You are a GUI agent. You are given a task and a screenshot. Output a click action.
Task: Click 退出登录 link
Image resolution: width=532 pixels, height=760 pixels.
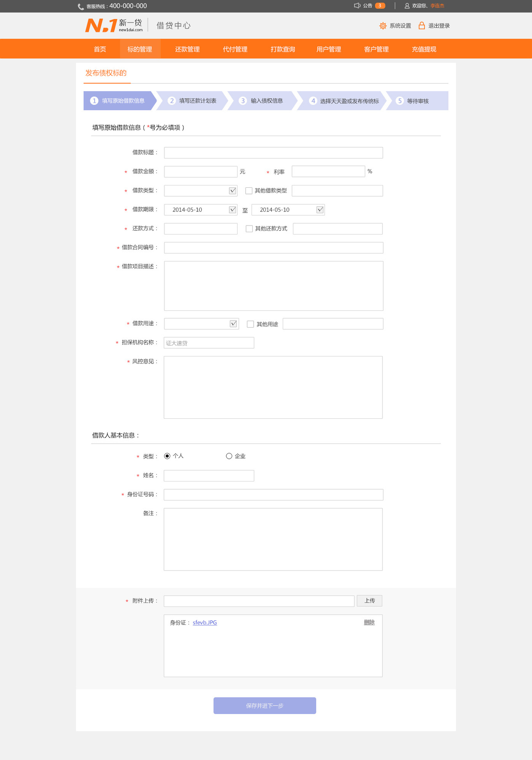[439, 26]
